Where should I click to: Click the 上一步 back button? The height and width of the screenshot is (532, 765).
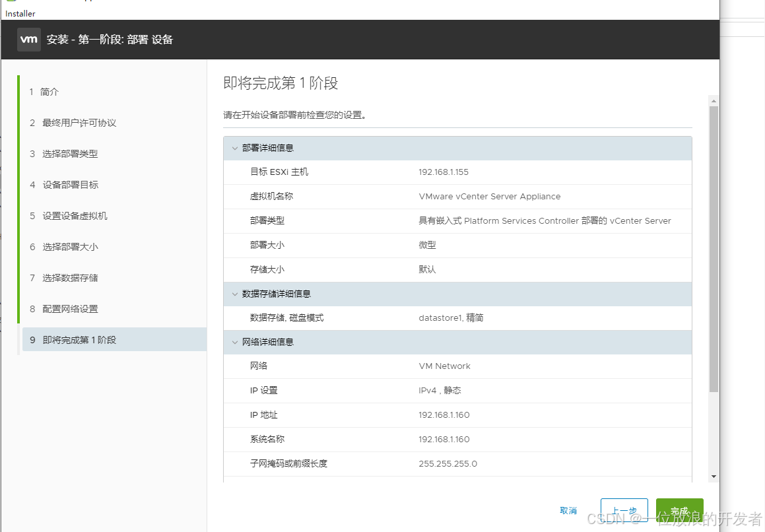624,510
